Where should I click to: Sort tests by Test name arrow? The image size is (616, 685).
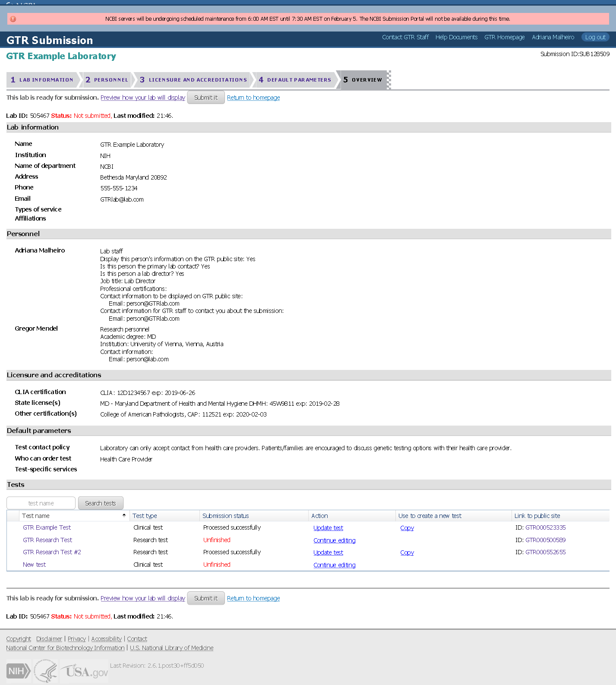(x=124, y=515)
